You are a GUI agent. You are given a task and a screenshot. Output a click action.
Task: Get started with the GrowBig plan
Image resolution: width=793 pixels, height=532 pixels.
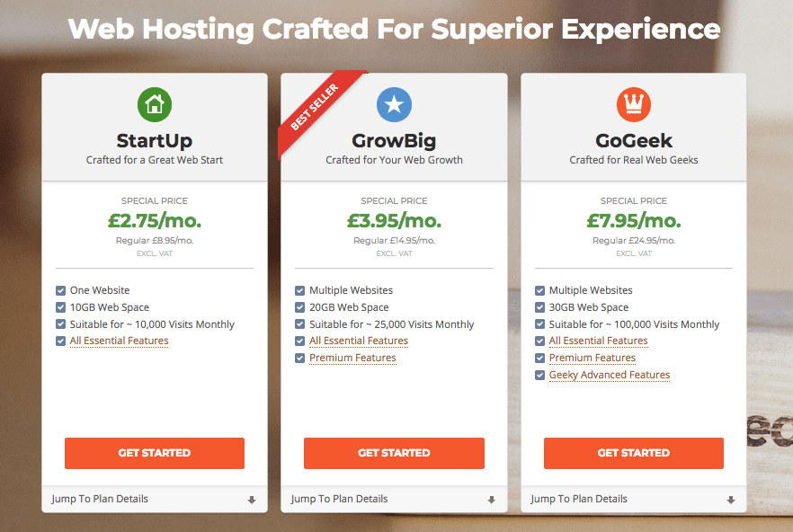(x=394, y=453)
